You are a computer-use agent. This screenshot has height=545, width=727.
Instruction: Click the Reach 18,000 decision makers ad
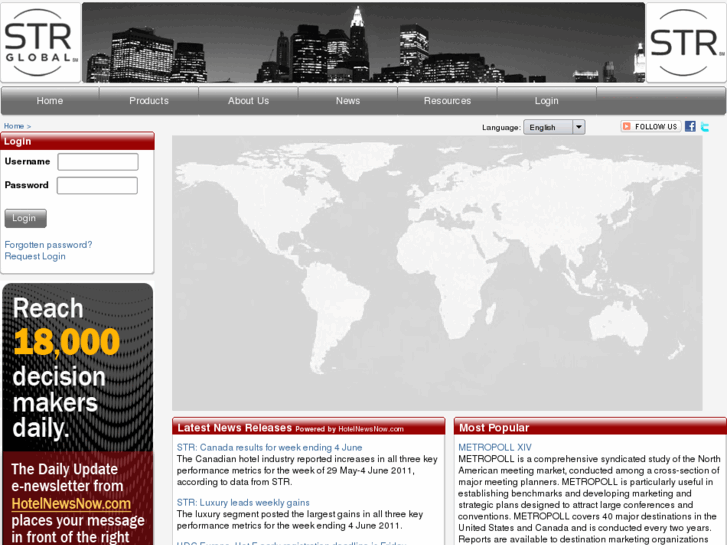(77, 414)
